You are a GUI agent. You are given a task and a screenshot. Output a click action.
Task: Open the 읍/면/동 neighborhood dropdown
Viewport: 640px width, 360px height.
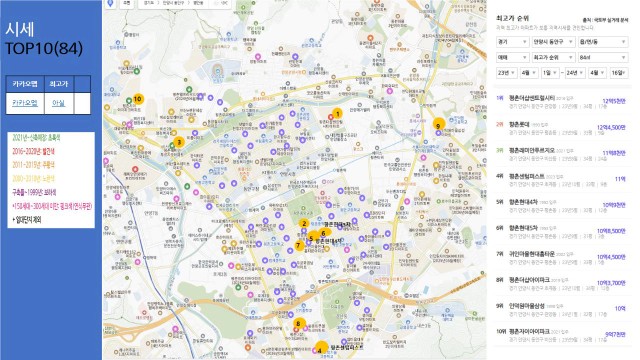(602, 42)
